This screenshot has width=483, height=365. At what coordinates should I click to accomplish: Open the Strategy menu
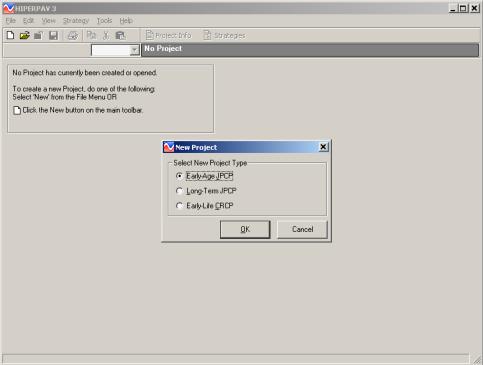[x=76, y=21]
